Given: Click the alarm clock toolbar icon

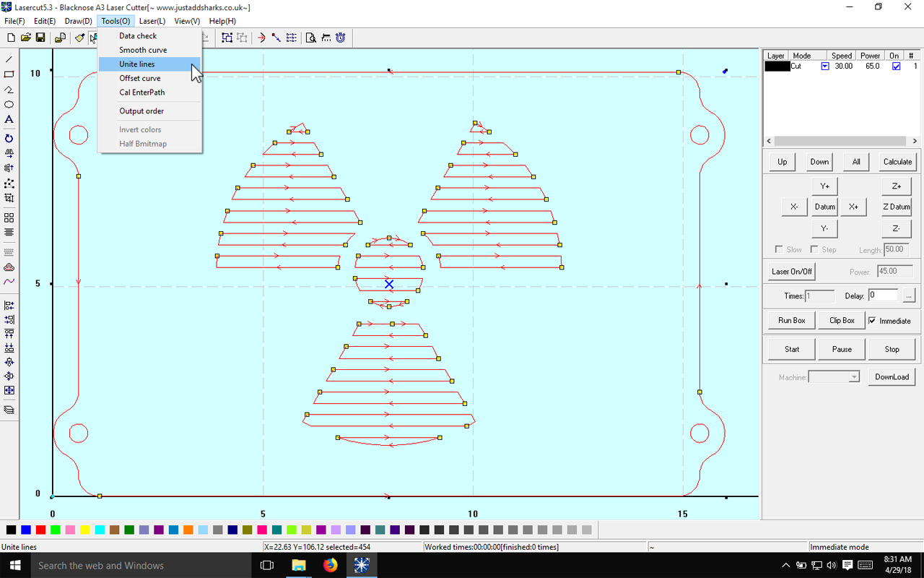Looking at the screenshot, I should (341, 38).
